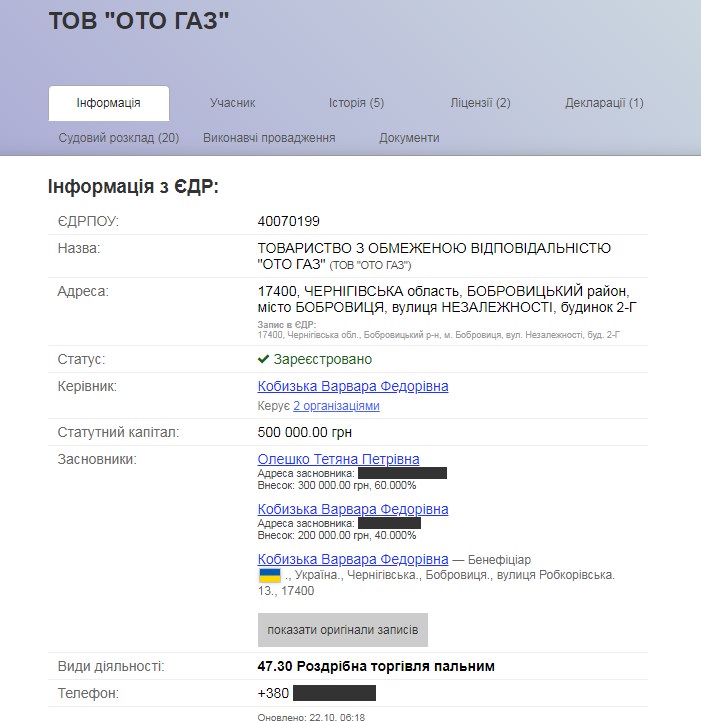Click the ТОВ "ОТО ГАЗ" page heading
Viewport: 701px width, 721px height.
[x=139, y=22]
